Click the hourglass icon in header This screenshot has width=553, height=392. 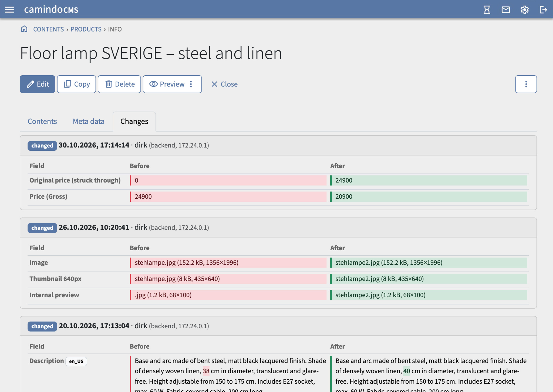point(487,10)
